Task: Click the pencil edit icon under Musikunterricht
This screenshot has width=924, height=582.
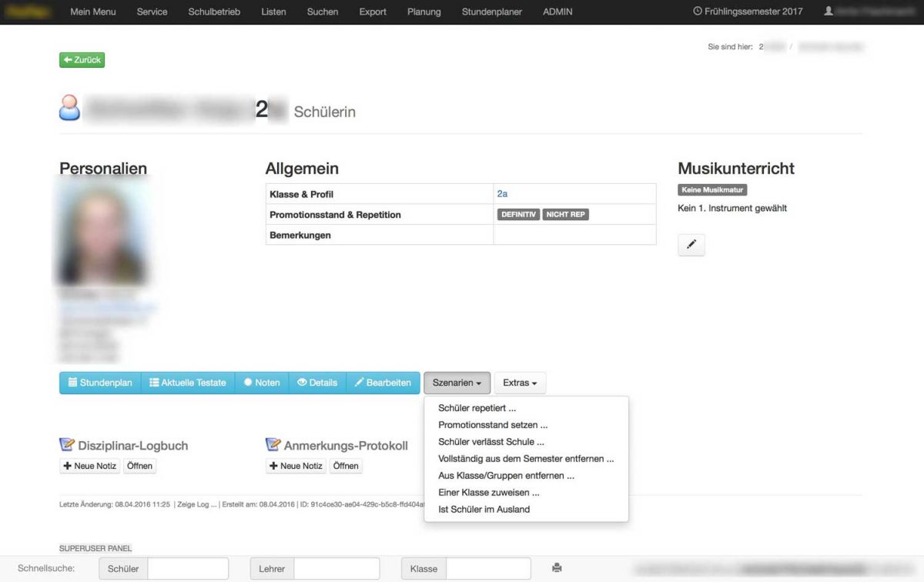Action: (x=691, y=245)
